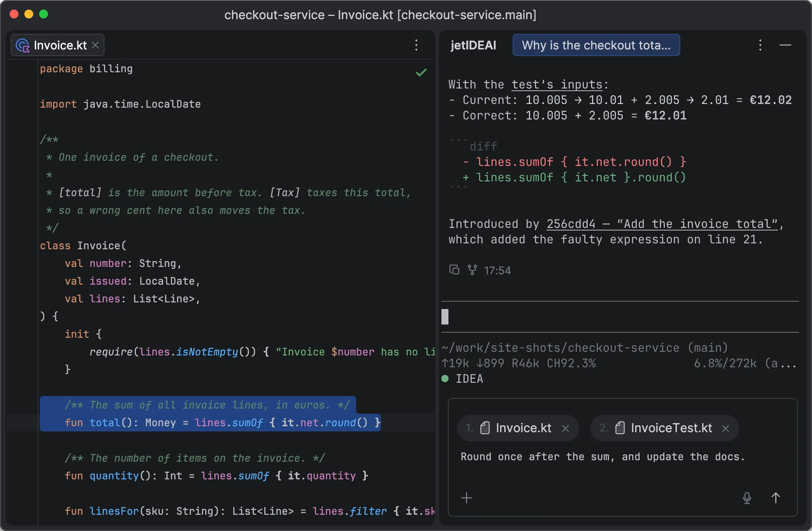Open commit 256cdd4 link
This screenshot has width=812, height=531.
[662, 224]
